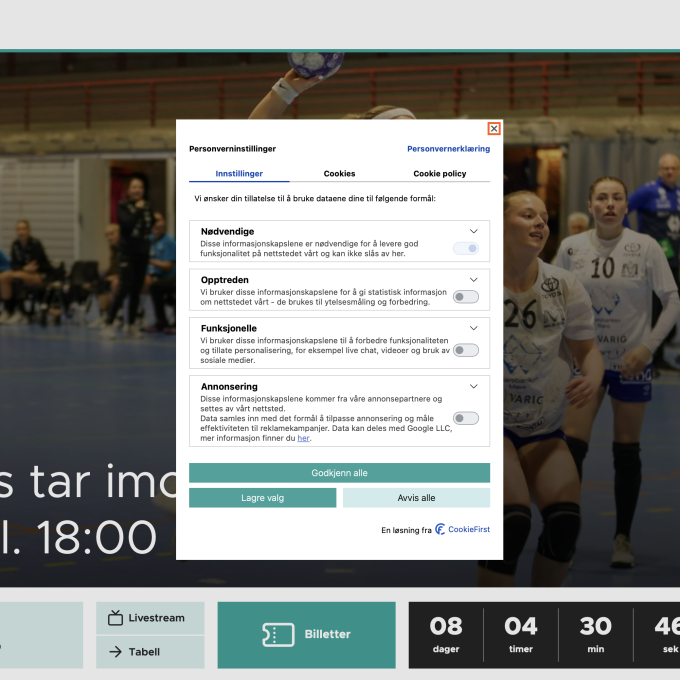Expand the Funksjonelle section chevron

(x=474, y=328)
